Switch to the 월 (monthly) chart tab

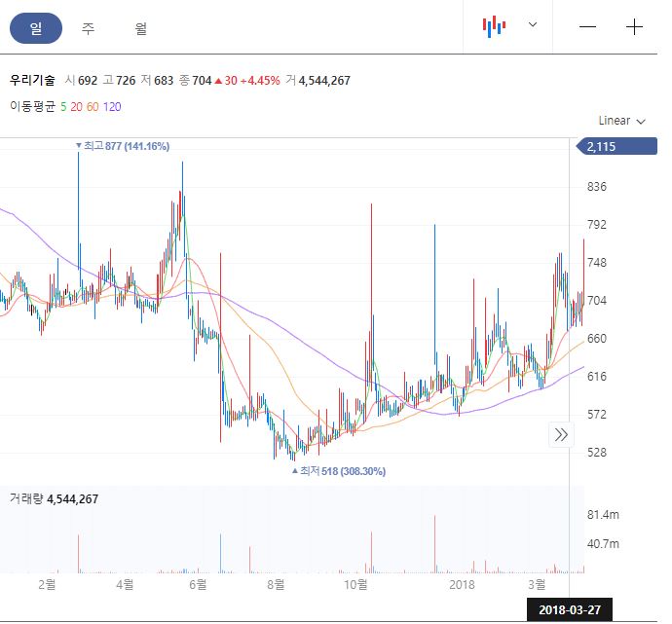(140, 28)
